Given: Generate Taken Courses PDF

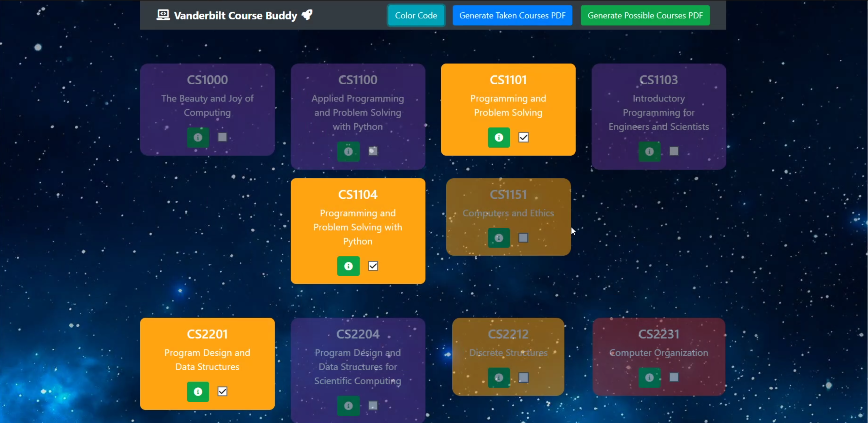Looking at the screenshot, I should [512, 16].
